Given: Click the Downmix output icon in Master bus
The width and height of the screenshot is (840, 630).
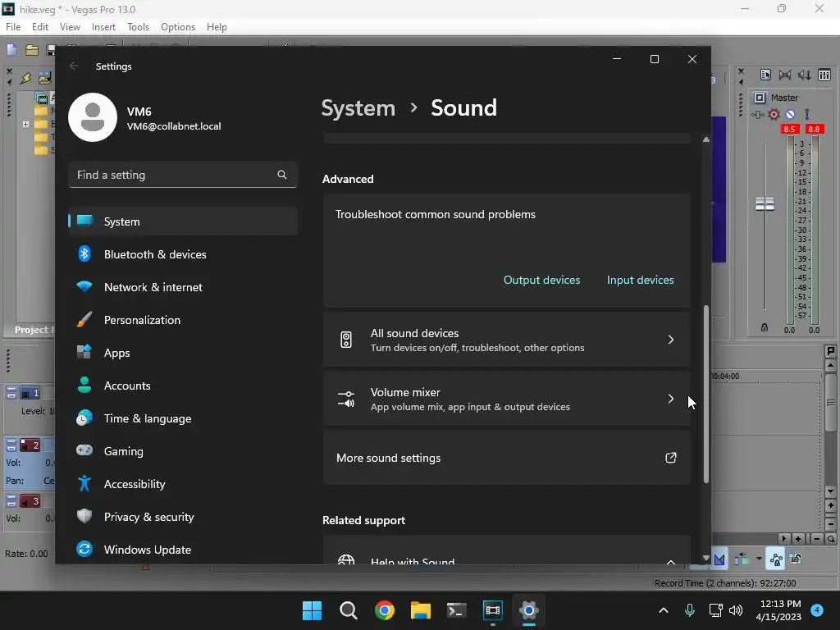Looking at the screenshot, I should 785,75.
